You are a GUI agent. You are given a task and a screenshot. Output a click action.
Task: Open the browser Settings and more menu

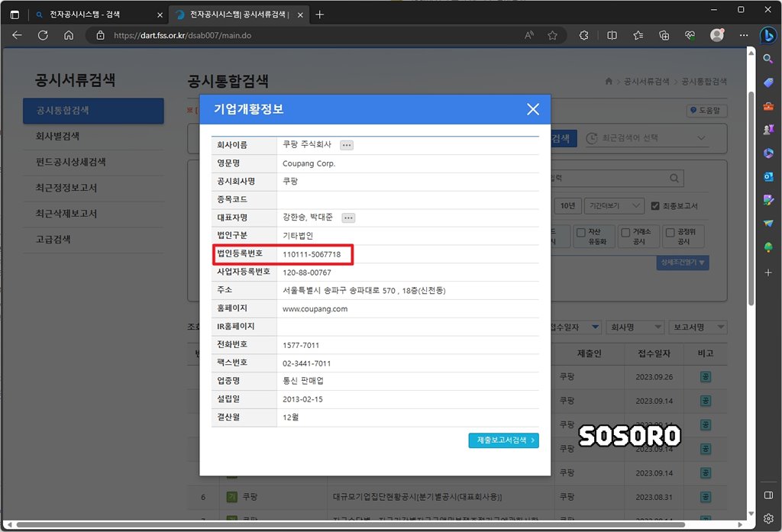point(744,35)
